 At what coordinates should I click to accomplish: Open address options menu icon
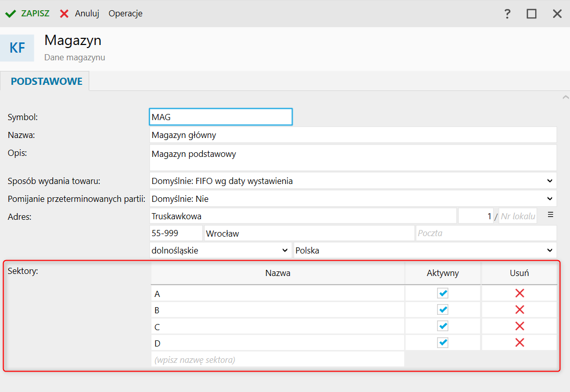(x=551, y=215)
